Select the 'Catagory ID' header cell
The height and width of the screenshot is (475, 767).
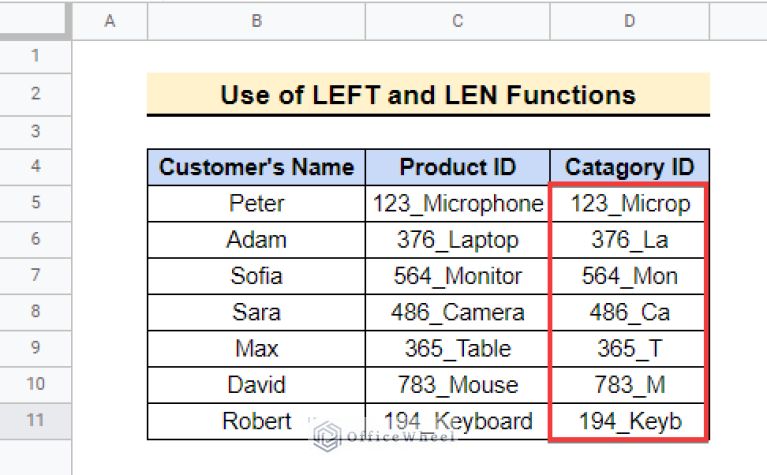click(630, 167)
